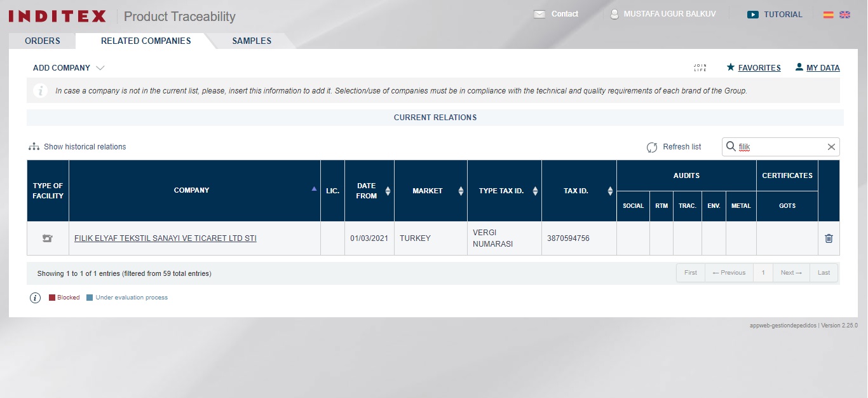This screenshot has height=398, width=868.
Task: Click the Refresh list text
Action: click(682, 147)
